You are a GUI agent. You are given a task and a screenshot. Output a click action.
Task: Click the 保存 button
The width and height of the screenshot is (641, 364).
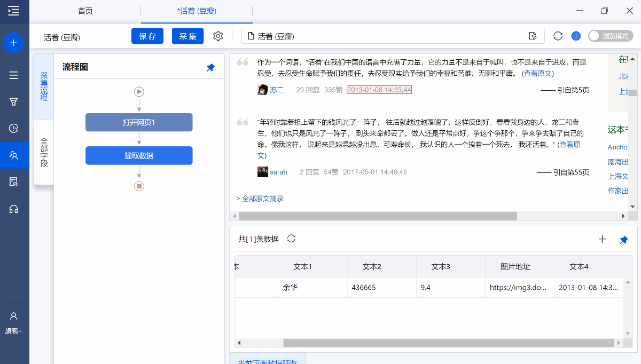coord(147,36)
